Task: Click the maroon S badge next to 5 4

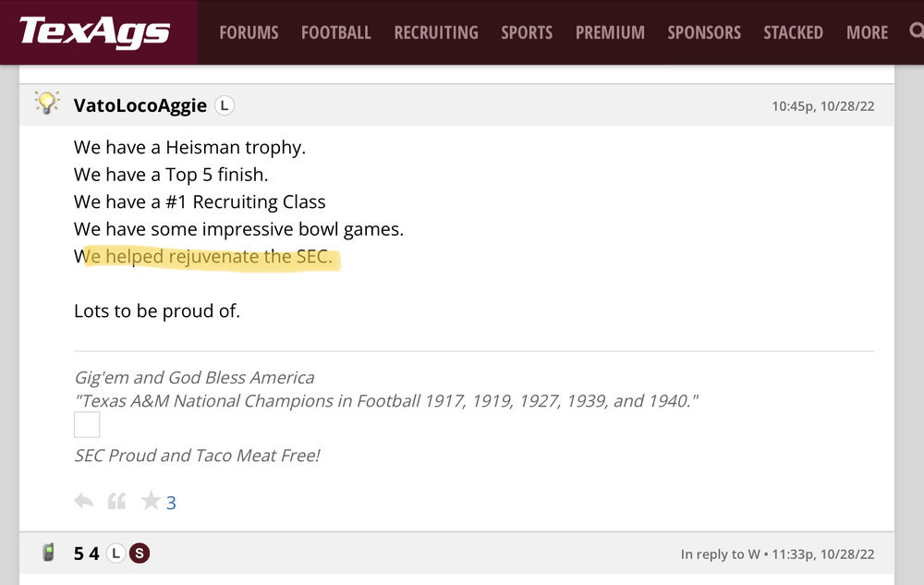Action: click(140, 554)
